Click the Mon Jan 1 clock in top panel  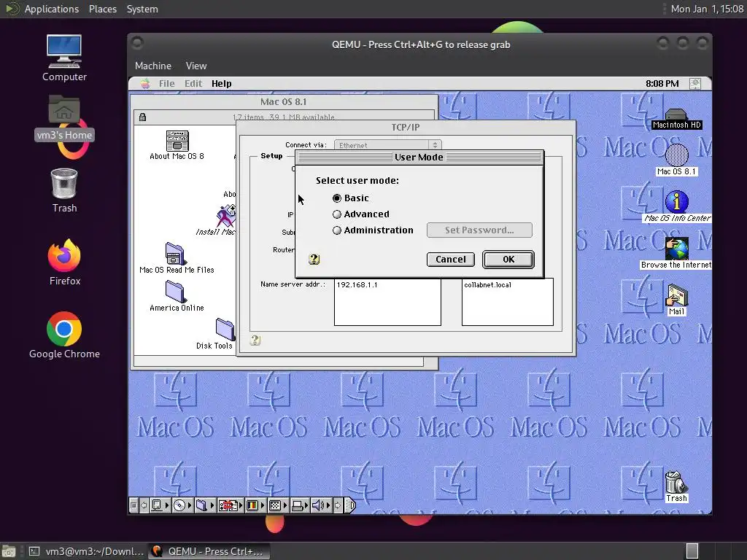point(707,9)
